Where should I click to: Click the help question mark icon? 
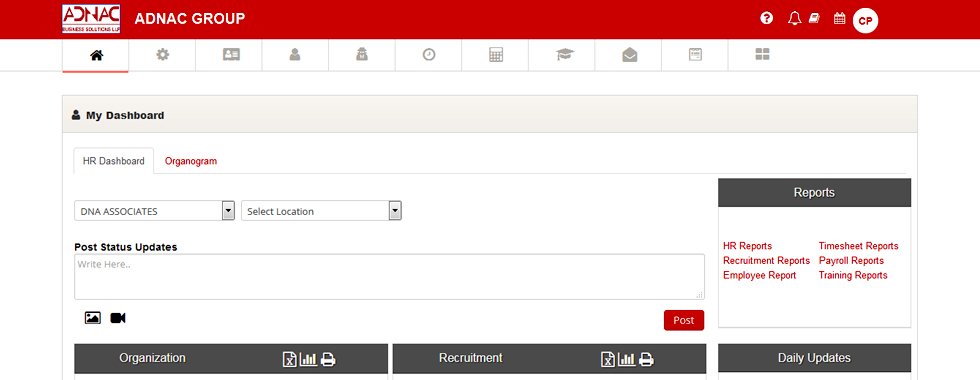click(x=767, y=18)
